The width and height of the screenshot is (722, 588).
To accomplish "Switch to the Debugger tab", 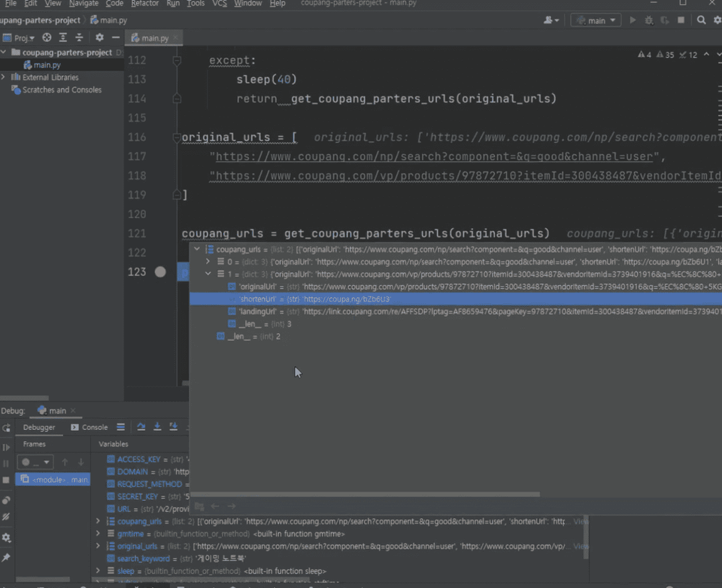I will coord(39,427).
